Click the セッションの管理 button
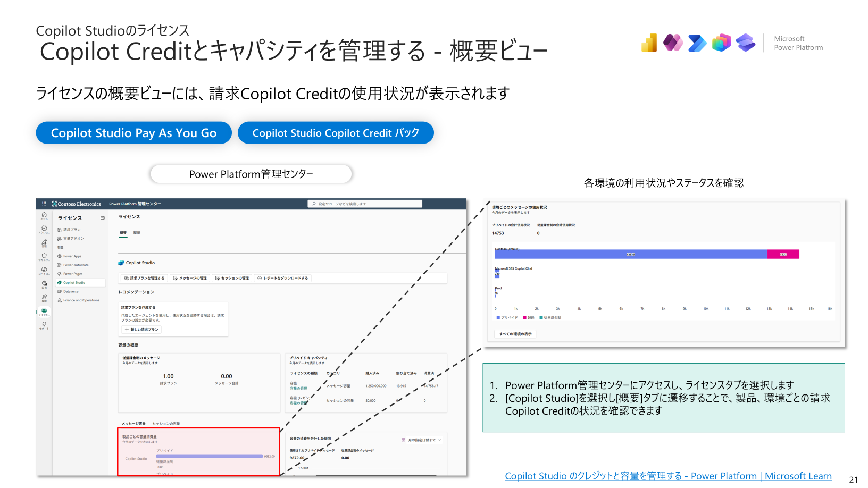The width and height of the screenshot is (868, 488). (x=232, y=278)
